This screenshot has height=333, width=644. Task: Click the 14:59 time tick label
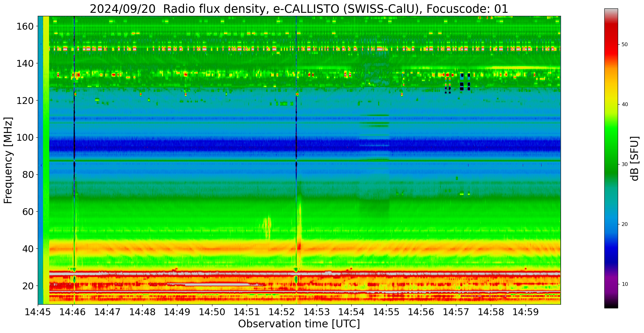[x=526, y=312]
